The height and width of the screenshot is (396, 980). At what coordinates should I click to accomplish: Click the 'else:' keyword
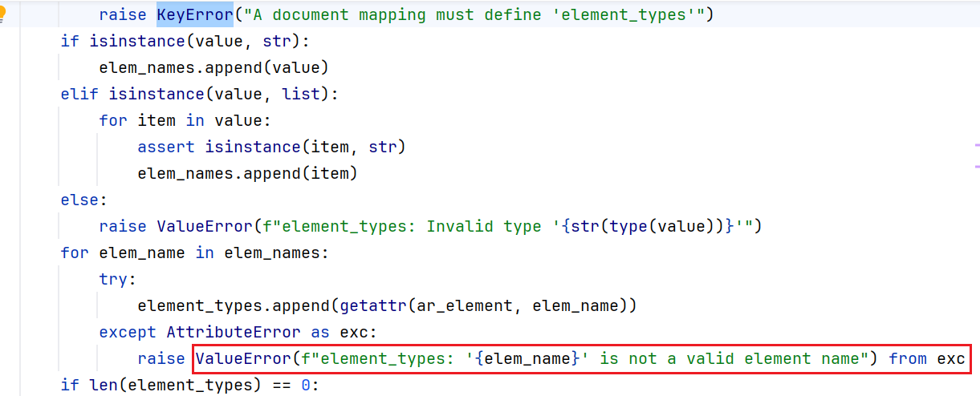[x=84, y=200]
